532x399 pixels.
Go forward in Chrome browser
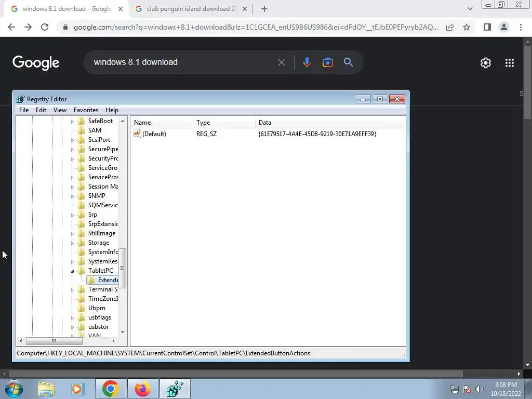[x=28, y=27]
